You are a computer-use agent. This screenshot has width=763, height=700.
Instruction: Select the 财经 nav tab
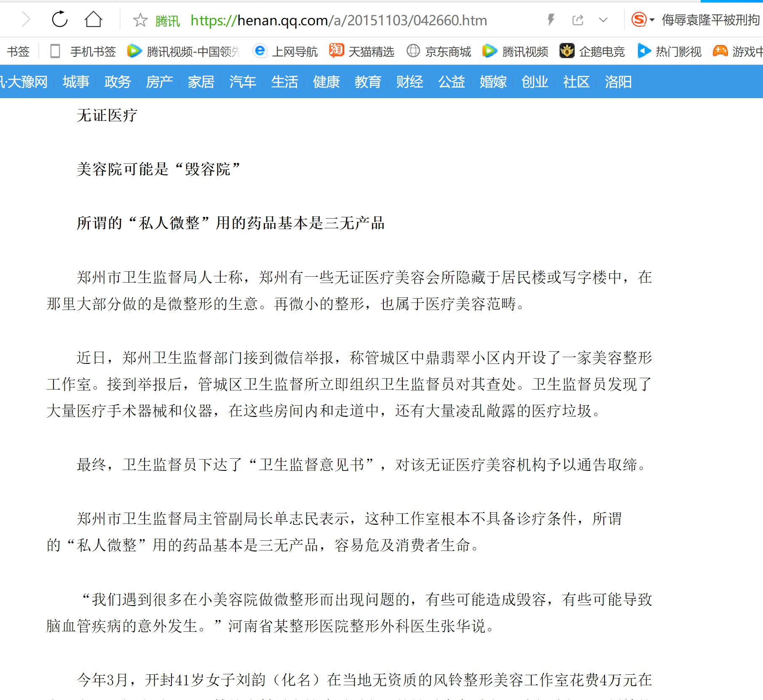point(410,82)
